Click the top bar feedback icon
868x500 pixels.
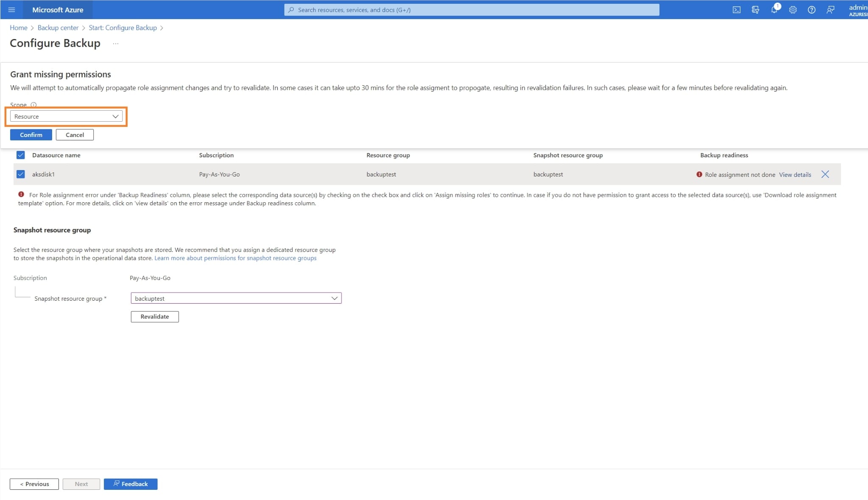click(830, 10)
